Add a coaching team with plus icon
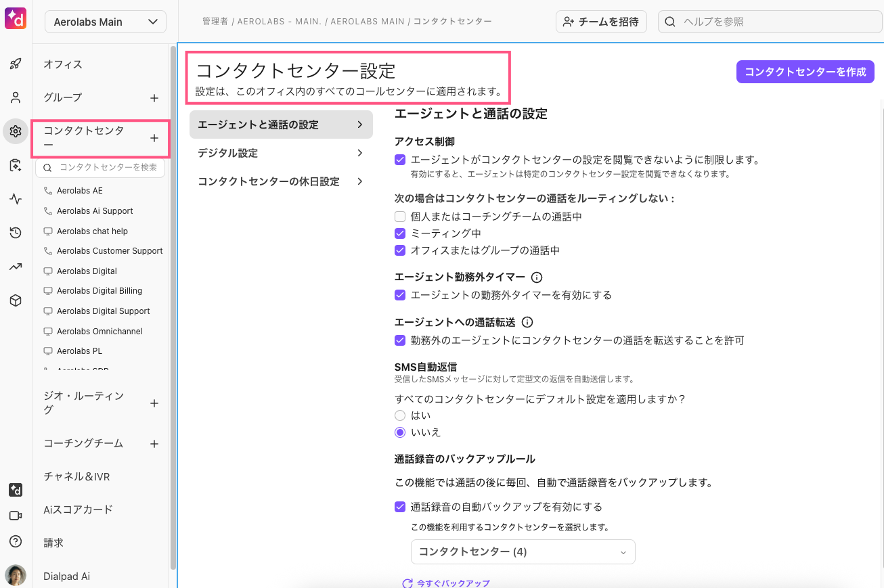The image size is (884, 588). [154, 444]
